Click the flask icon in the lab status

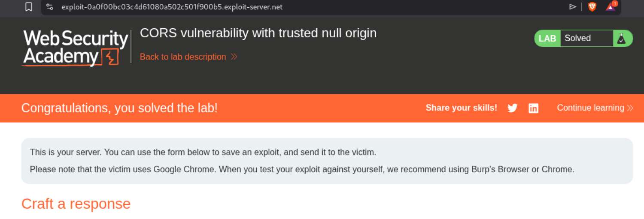point(621,39)
